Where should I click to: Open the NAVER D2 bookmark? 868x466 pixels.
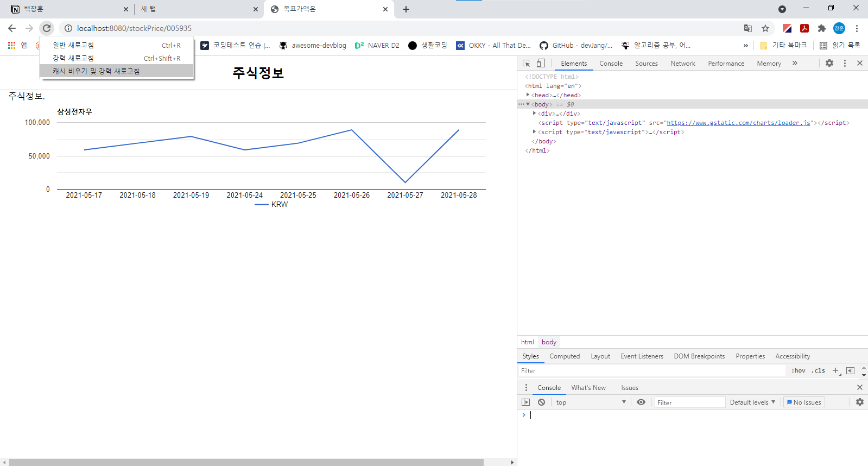(x=377, y=46)
